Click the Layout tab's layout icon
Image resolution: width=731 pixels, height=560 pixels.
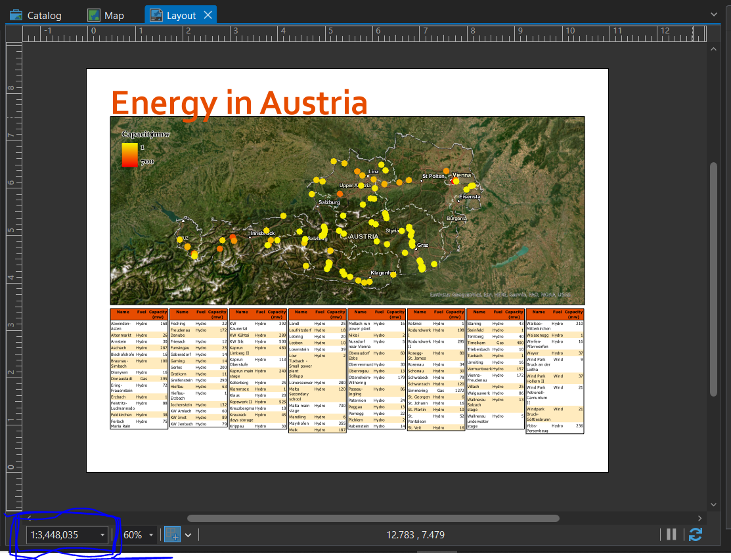[x=156, y=14]
